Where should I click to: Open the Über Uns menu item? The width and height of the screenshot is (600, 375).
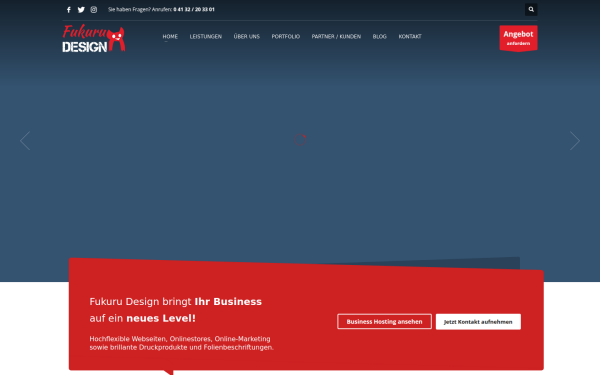click(247, 36)
